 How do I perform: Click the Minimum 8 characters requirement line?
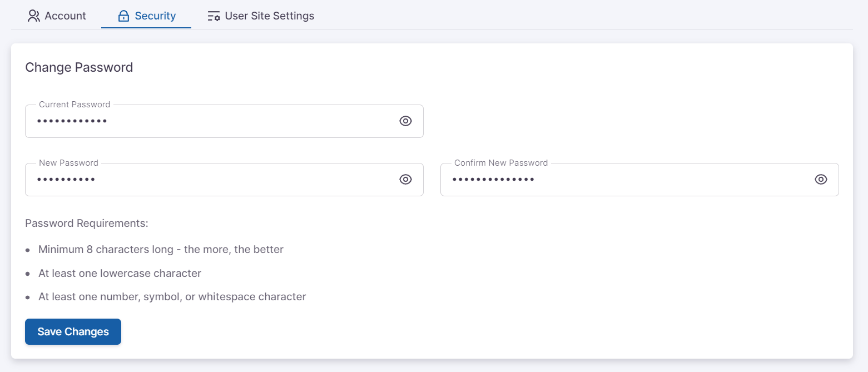click(x=161, y=250)
